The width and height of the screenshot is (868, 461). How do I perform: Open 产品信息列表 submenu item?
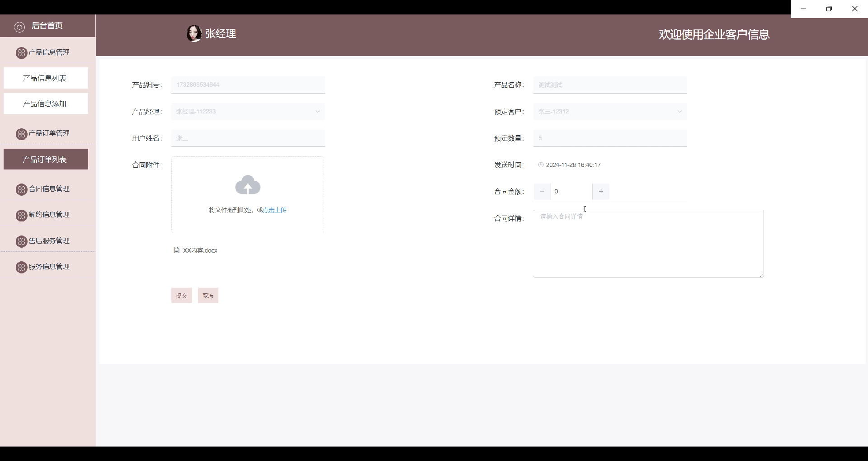click(46, 78)
